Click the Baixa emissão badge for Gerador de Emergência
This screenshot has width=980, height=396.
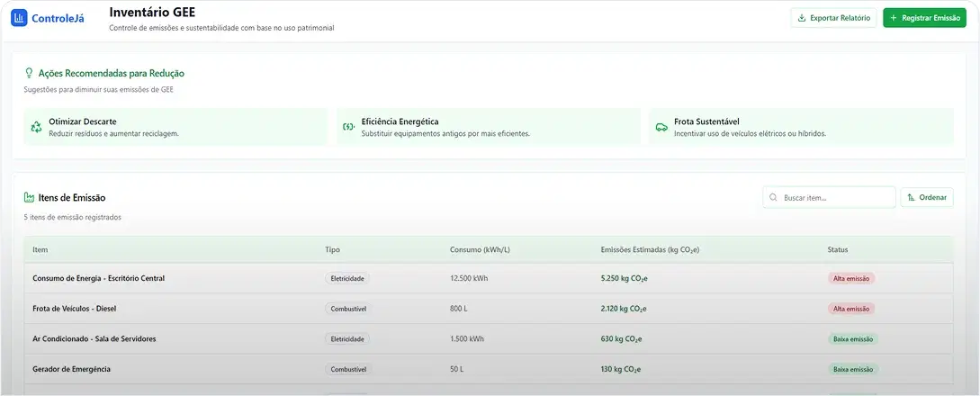(853, 369)
